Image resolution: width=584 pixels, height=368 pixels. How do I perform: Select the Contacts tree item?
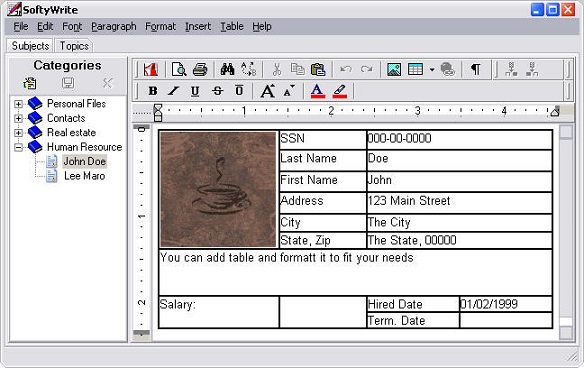(66, 118)
